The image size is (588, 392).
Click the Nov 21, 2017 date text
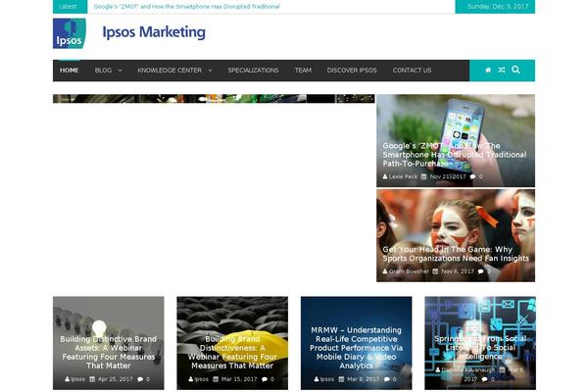448,176
